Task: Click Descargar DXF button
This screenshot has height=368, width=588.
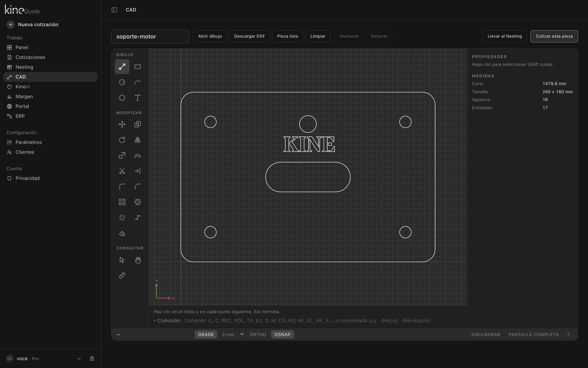Action: coord(249,36)
